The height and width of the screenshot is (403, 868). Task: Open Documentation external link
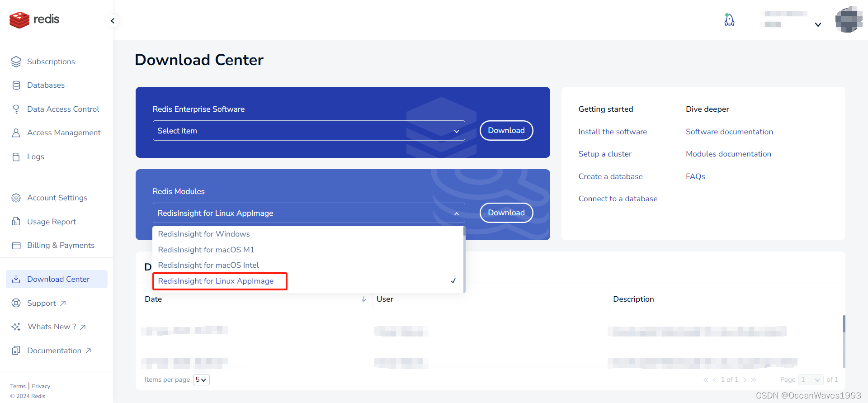click(59, 351)
